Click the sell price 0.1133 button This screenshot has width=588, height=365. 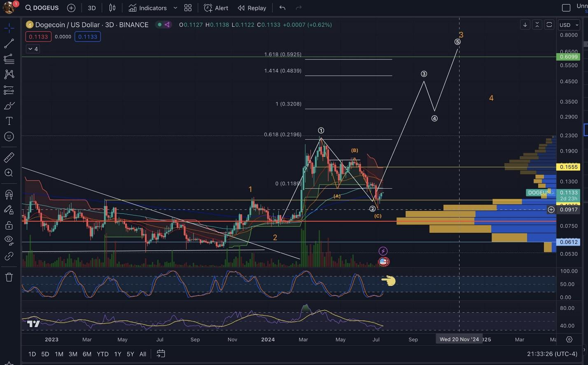38,37
